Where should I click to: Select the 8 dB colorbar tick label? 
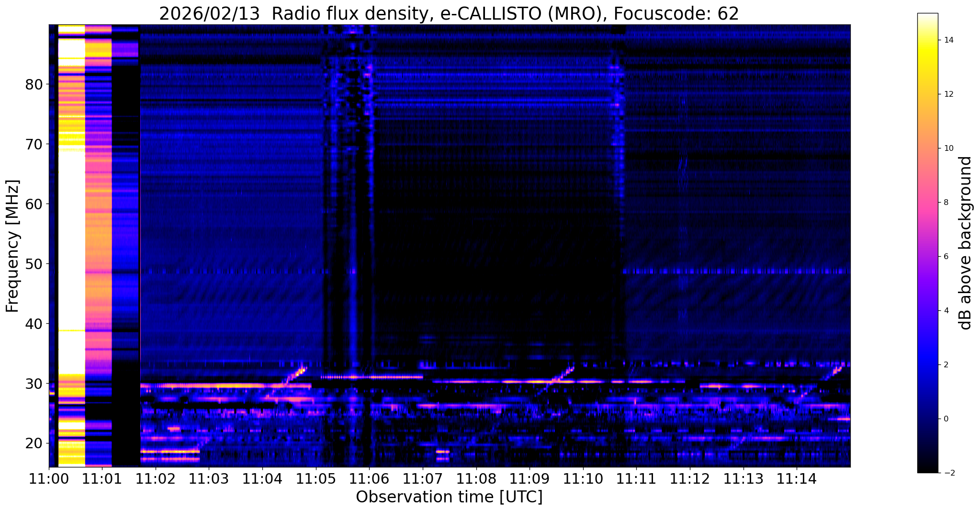tap(945, 203)
